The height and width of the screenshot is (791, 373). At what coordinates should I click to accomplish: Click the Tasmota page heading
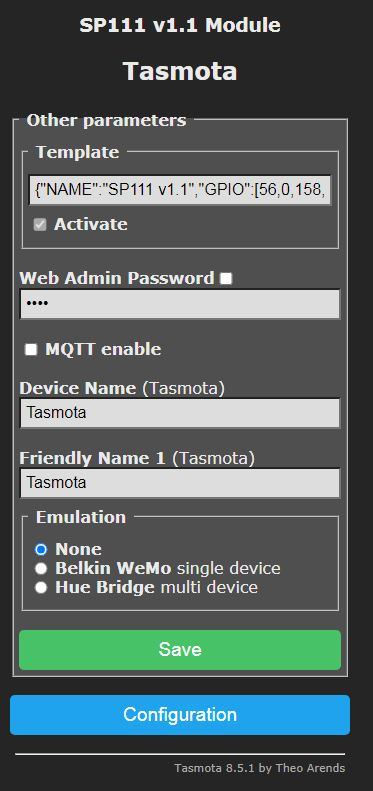tap(180, 71)
